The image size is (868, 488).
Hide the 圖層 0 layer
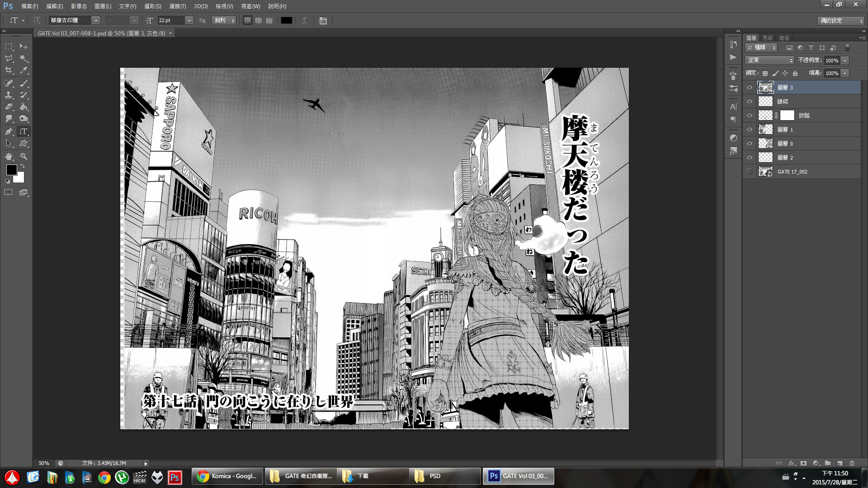750,144
